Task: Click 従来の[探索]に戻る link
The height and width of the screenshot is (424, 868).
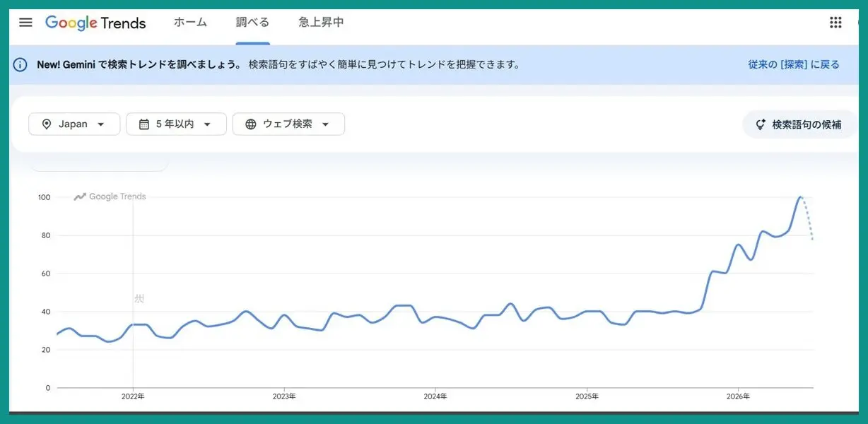Action: coord(794,64)
